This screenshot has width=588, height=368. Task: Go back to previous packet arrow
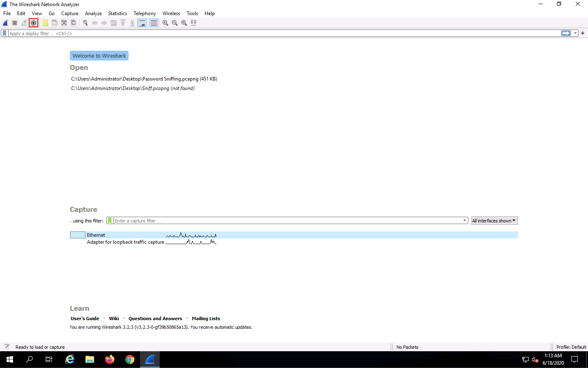(x=95, y=23)
